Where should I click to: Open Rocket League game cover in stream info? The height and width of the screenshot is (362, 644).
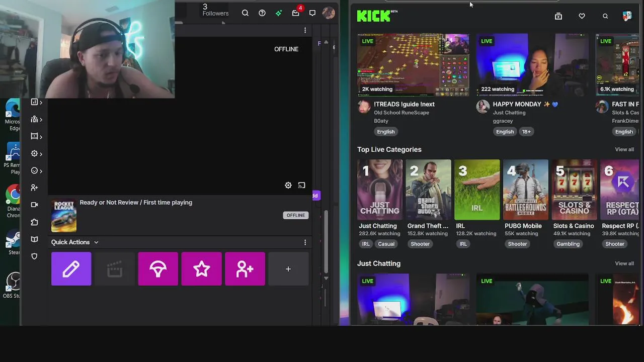click(64, 216)
